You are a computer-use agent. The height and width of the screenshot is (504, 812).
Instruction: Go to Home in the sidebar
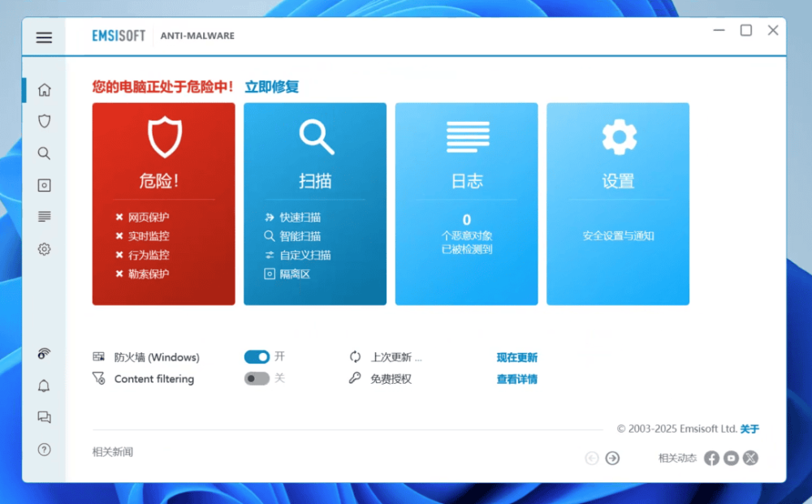[45, 89]
